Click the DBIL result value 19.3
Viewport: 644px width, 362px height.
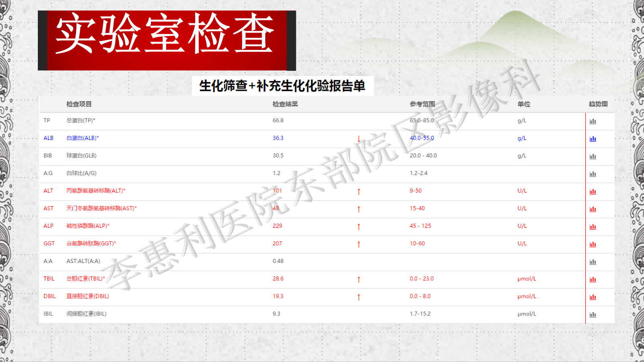[x=278, y=296]
